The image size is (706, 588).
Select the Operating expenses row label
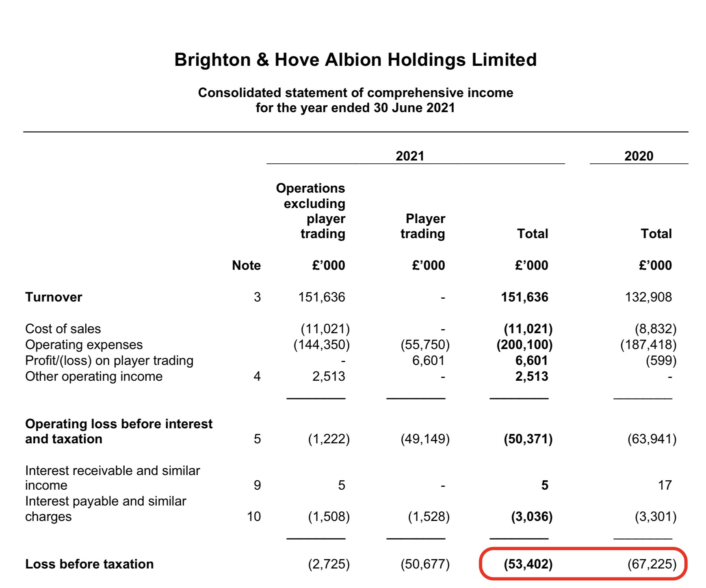click(x=84, y=345)
